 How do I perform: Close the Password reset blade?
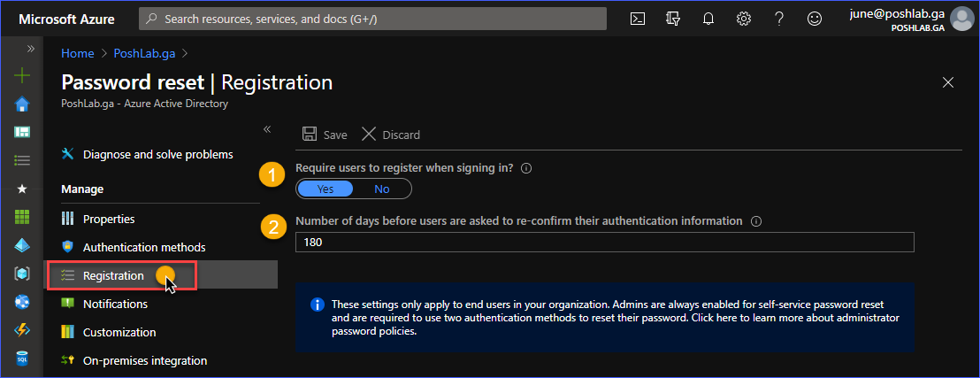pyautogui.click(x=948, y=82)
